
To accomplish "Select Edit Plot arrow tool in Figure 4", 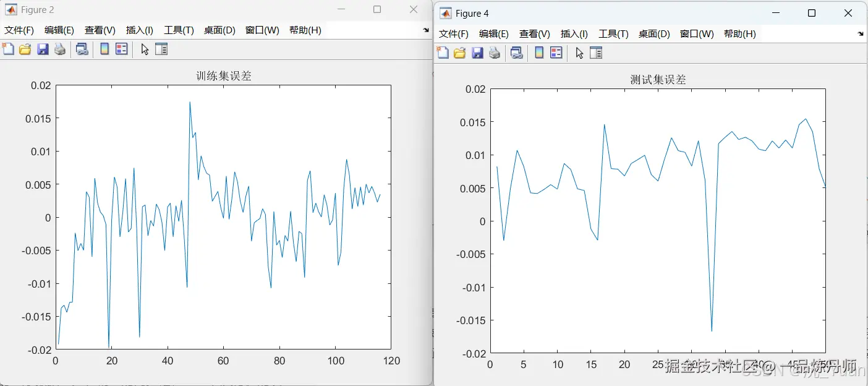I will (x=579, y=53).
